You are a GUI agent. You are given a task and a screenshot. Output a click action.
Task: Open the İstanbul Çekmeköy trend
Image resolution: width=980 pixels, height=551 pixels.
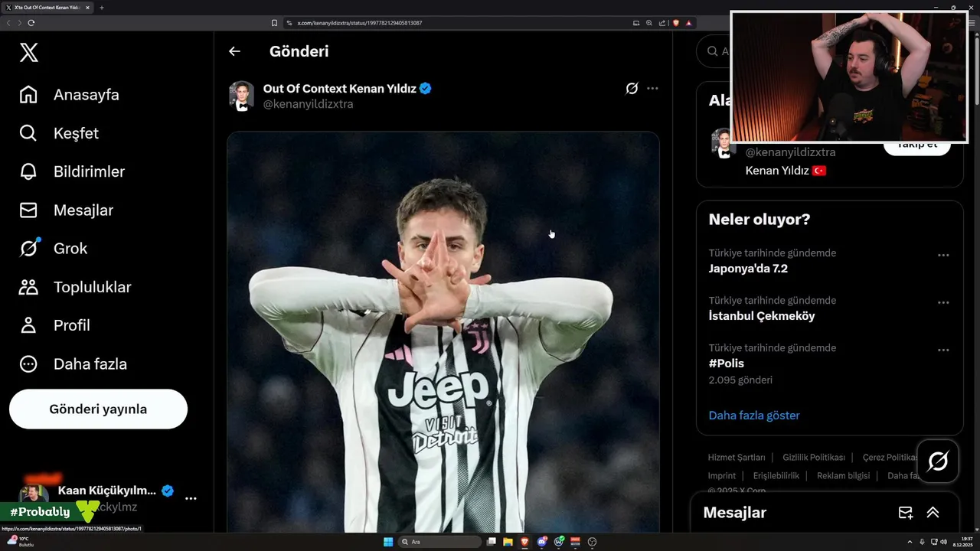(x=761, y=316)
